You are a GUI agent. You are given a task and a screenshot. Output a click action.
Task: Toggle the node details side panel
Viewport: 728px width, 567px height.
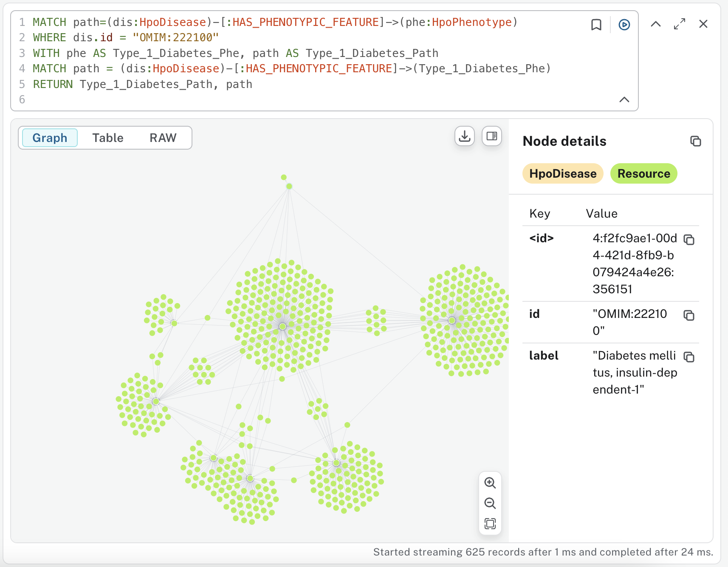[x=492, y=136]
